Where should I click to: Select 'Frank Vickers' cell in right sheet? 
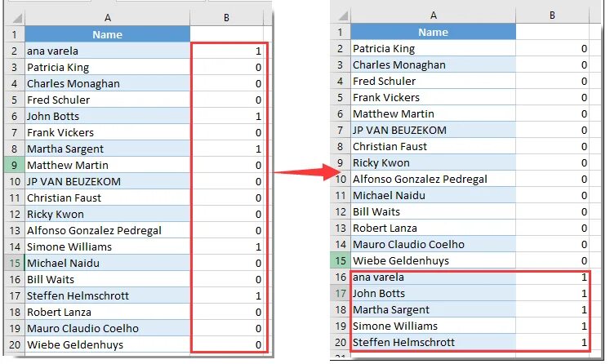(433, 97)
